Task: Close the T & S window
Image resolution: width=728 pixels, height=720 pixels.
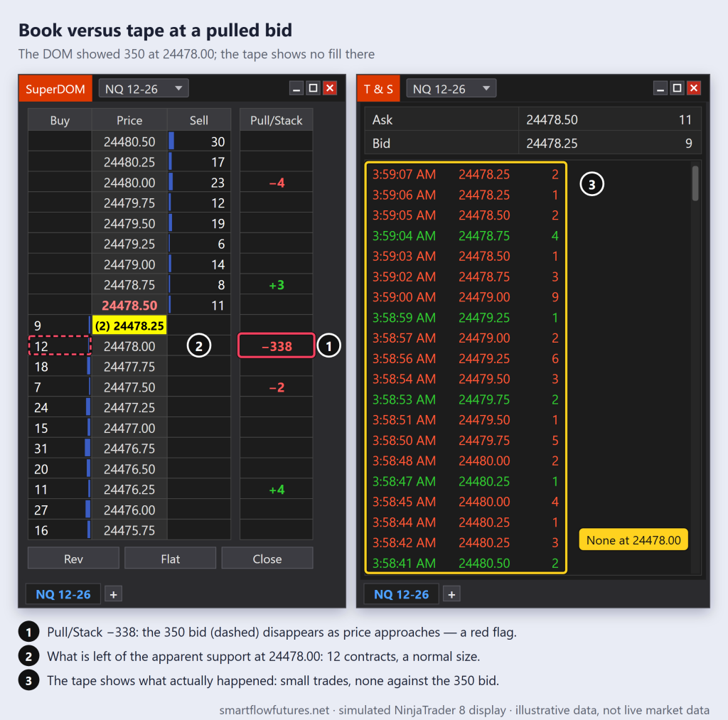Action: tap(694, 88)
